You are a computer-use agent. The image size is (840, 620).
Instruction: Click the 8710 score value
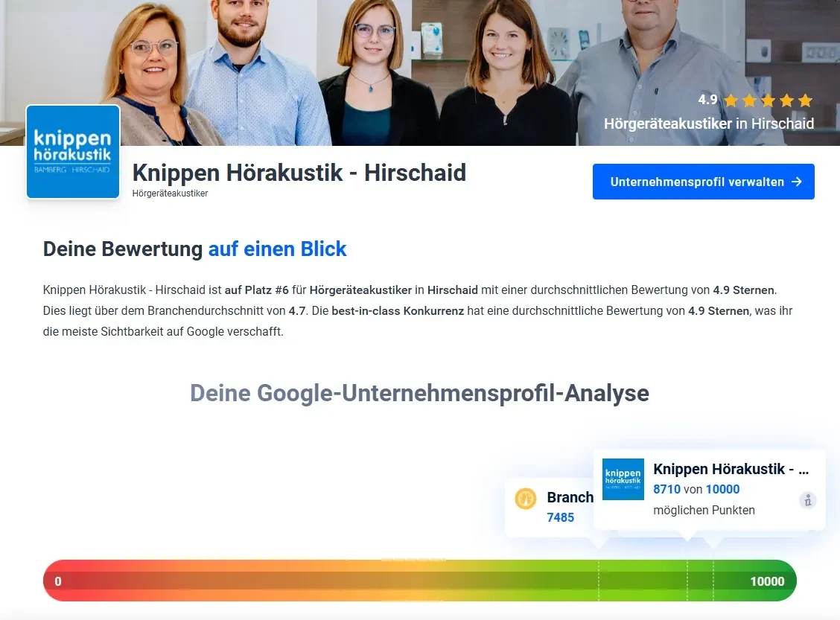(666, 489)
